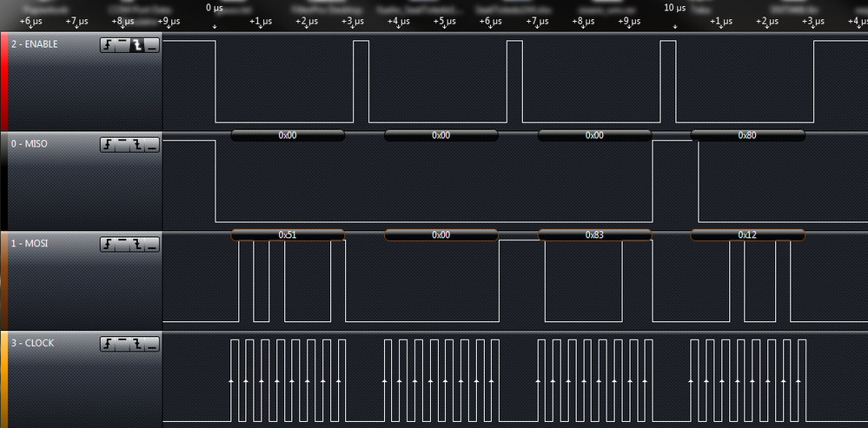Select the MOSI decoded byte 0x00
Screen dimensions: 868x428
pos(441,235)
